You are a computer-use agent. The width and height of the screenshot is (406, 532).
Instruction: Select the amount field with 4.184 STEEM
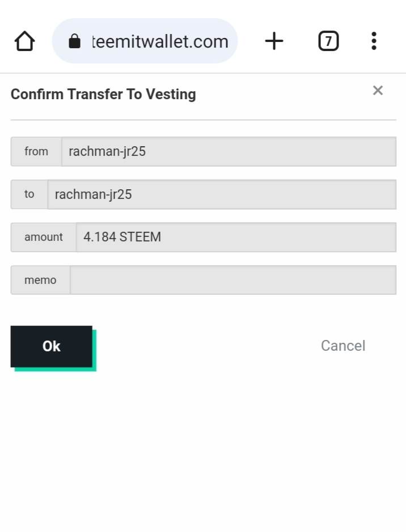point(235,237)
